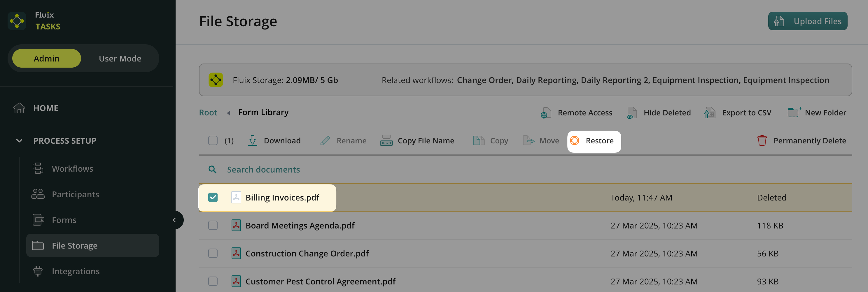Click the Remote Access globe icon
868x292 pixels.
(x=545, y=113)
